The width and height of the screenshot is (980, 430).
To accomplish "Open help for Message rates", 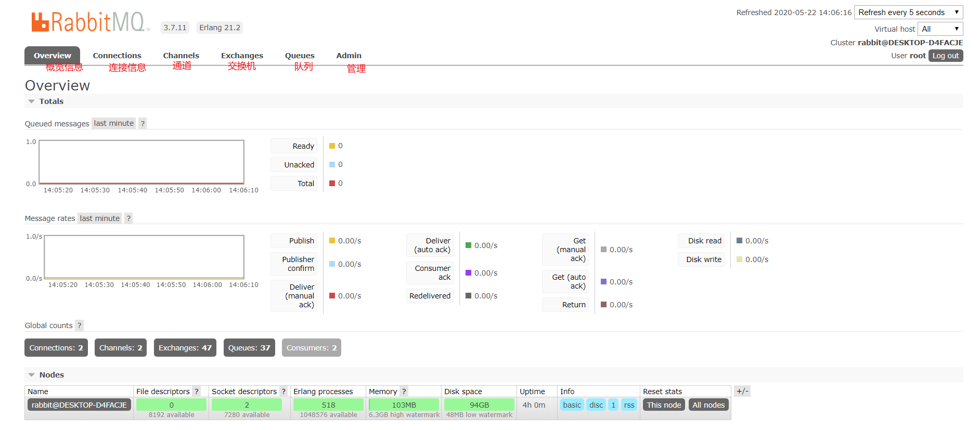I will click(x=128, y=218).
